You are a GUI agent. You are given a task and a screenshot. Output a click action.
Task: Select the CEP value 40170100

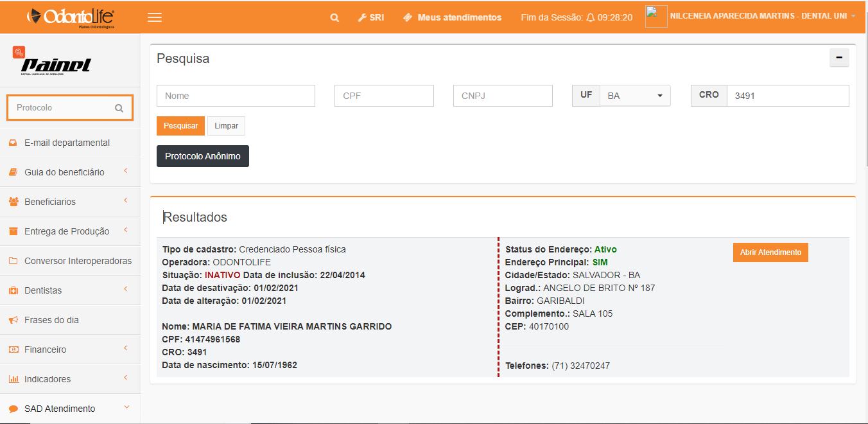(549, 326)
